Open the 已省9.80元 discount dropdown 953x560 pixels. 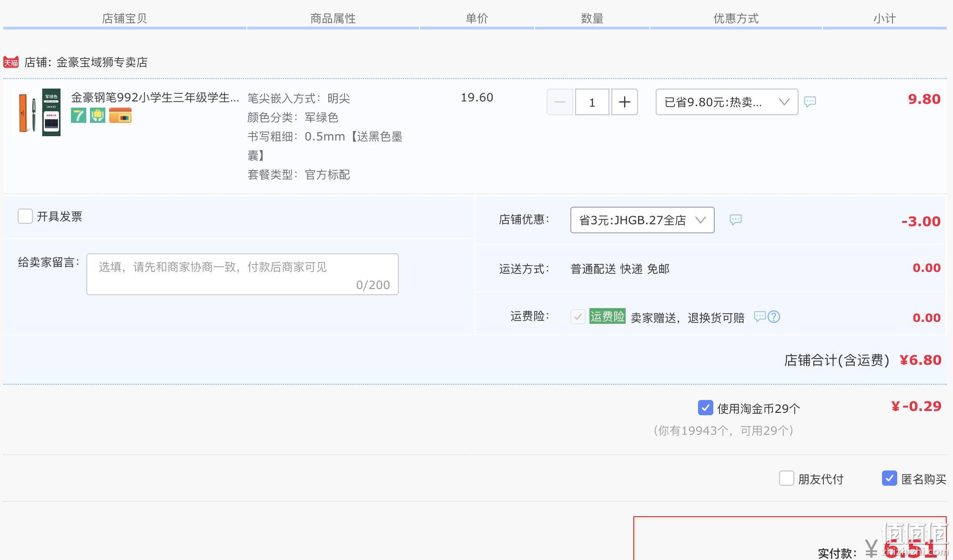[727, 102]
